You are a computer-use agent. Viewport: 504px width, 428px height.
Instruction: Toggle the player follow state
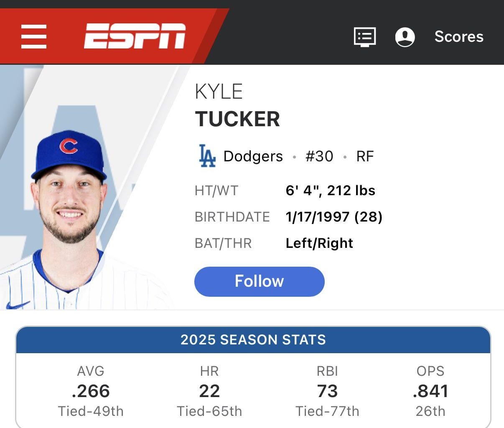[259, 281]
